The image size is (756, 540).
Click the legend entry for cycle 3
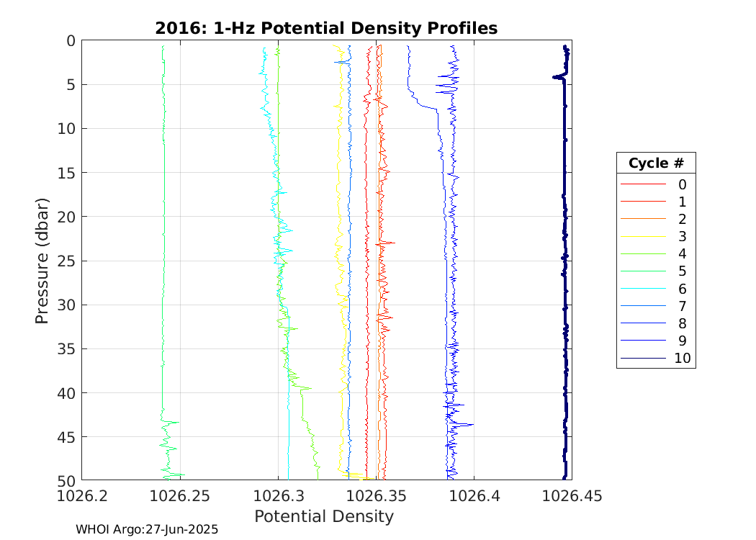click(x=656, y=237)
